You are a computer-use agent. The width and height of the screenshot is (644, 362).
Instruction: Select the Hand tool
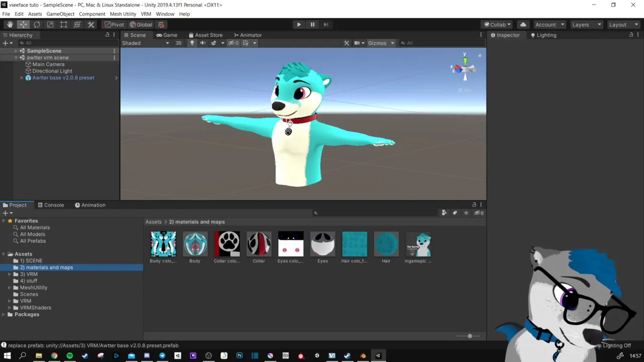10,25
